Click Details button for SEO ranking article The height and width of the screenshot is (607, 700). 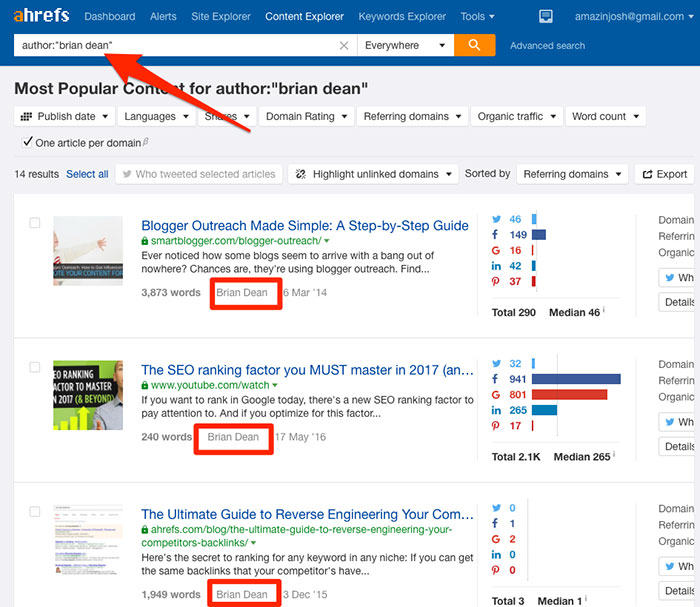tap(678, 446)
